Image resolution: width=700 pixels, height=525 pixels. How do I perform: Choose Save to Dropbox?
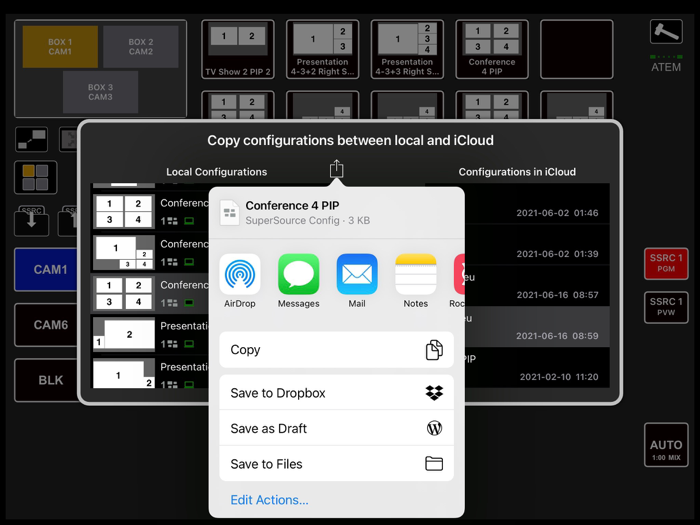point(337,393)
